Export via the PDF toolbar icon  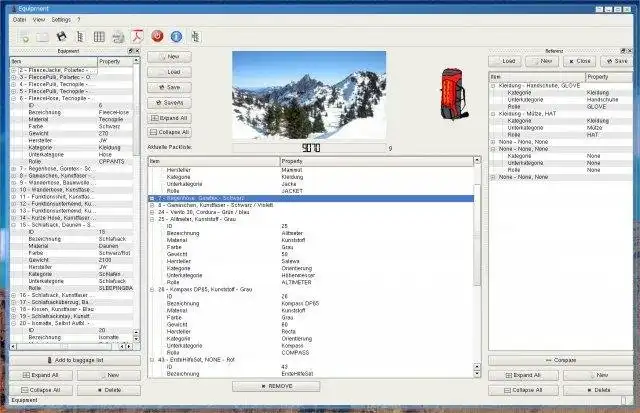137,37
